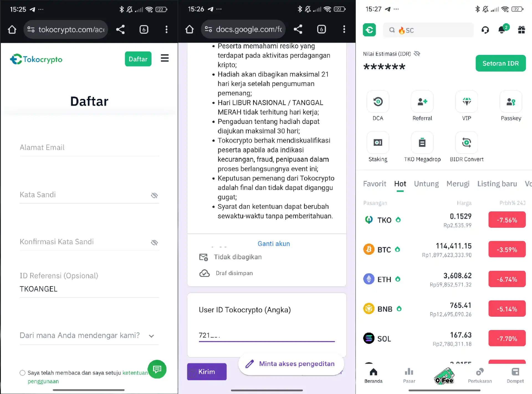Image resolution: width=532 pixels, height=394 pixels.
Task: Open Pertukaran in bottom navigation
Action: pyautogui.click(x=480, y=375)
